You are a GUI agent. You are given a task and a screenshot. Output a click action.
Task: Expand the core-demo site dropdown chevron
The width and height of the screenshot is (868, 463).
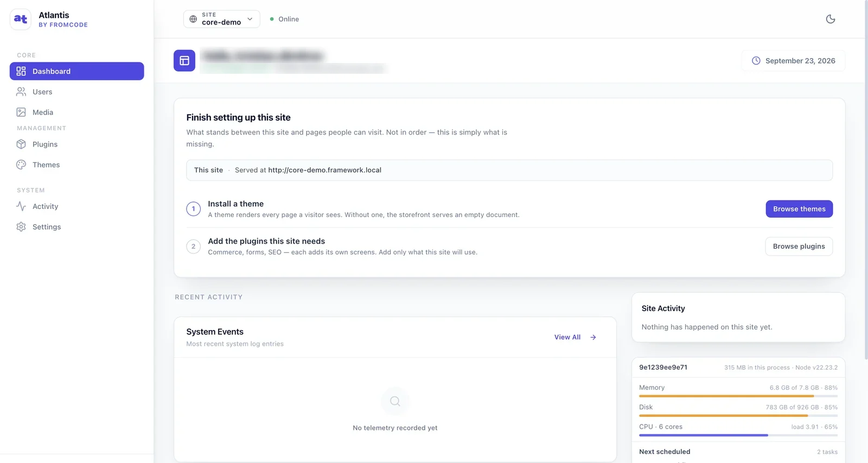coord(250,19)
